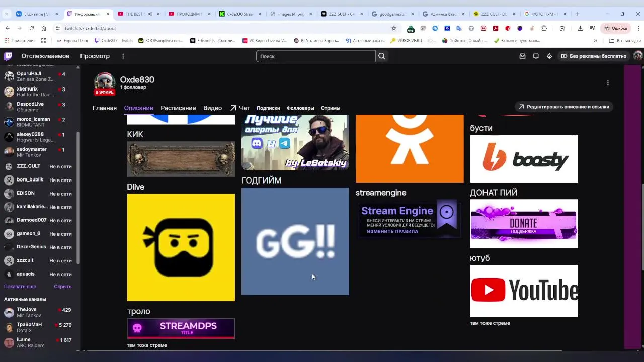
Task: Open the boosty panel image
Action: coord(524,159)
